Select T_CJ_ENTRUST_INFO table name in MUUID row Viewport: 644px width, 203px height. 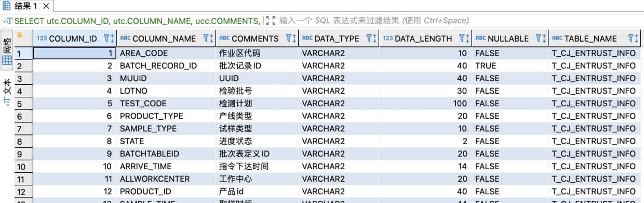pyautogui.click(x=595, y=78)
